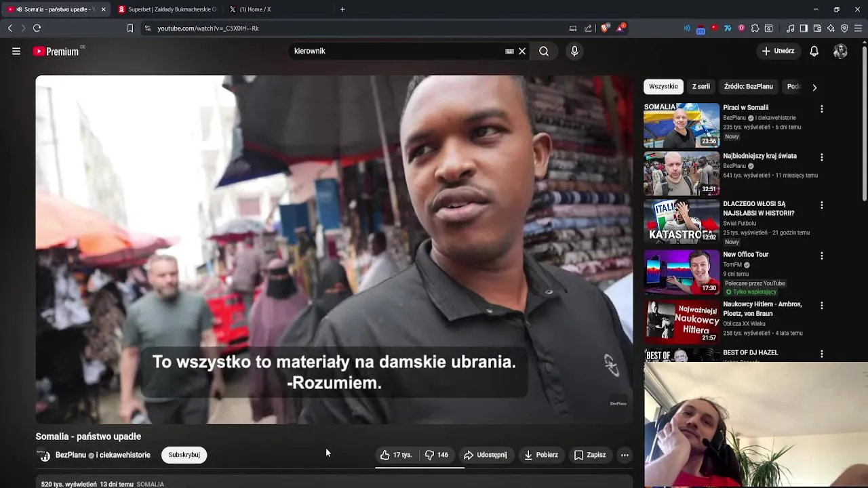Screen dimensions: 868x488
Task: Open Brave Rewards triangle icon
Action: pyautogui.click(x=620, y=28)
